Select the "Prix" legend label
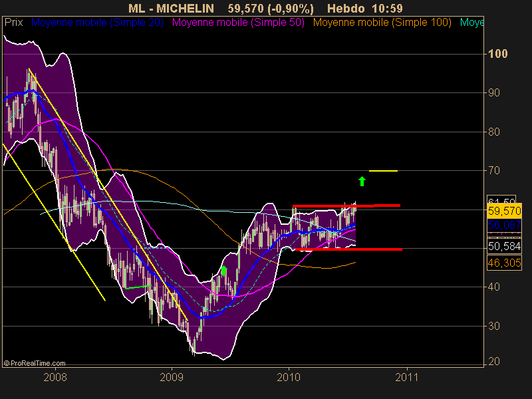Viewport: 532px width, 399px height. click(x=13, y=23)
